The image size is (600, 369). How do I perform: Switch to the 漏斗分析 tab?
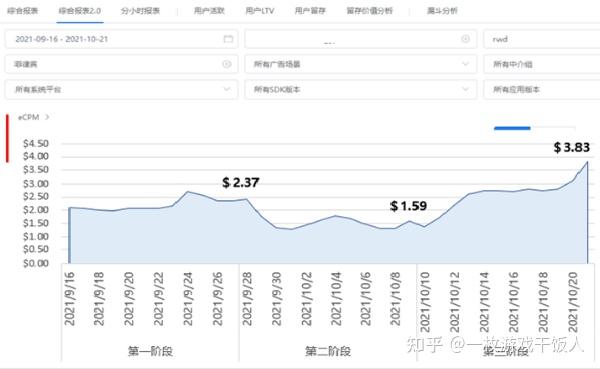[x=442, y=11]
